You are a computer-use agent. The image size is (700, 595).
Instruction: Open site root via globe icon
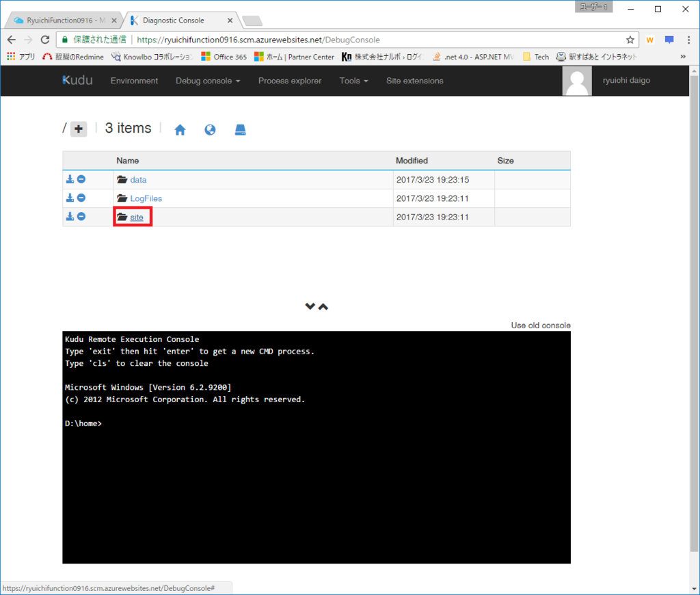pyautogui.click(x=210, y=130)
